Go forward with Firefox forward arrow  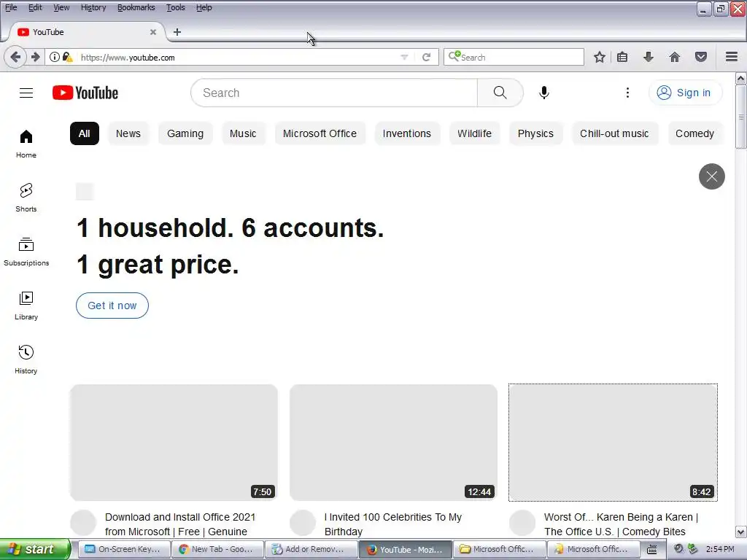click(x=36, y=58)
